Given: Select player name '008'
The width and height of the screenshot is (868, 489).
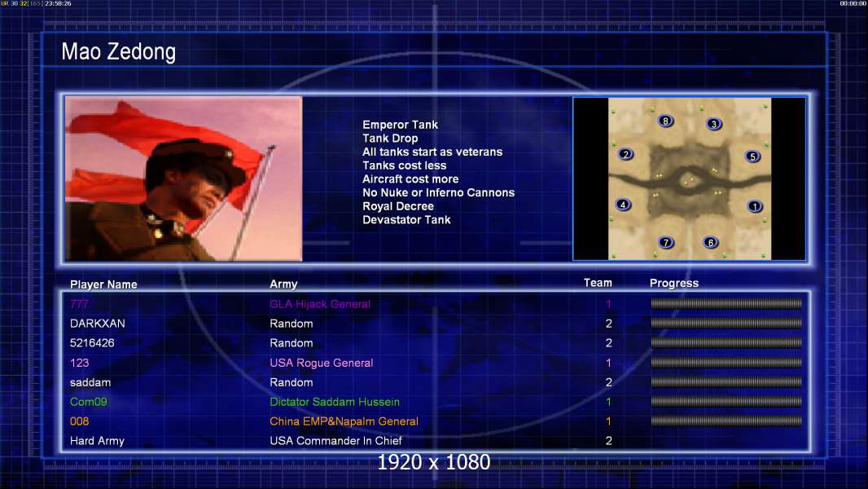Looking at the screenshot, I should [x=79, y=421].
